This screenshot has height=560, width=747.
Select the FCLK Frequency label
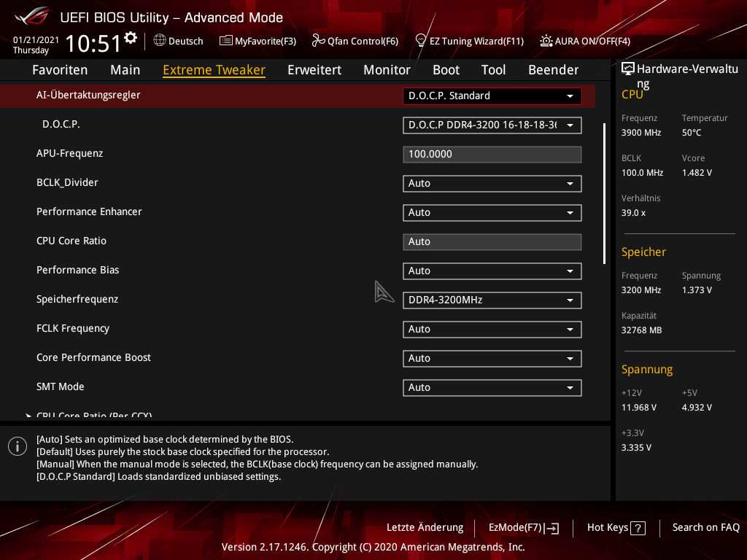[x=73, y=328]
